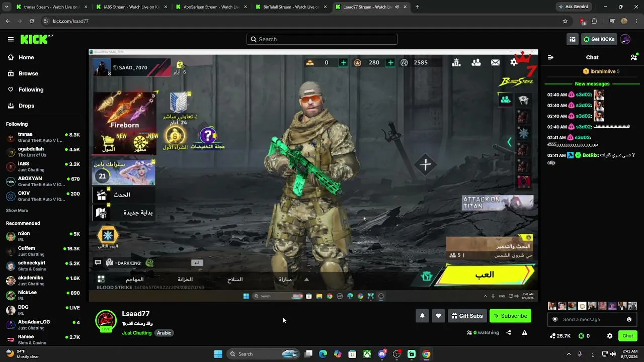Show hidden system tray icons
This screenshot has height=362, width=644.
[x=569, y=354]
